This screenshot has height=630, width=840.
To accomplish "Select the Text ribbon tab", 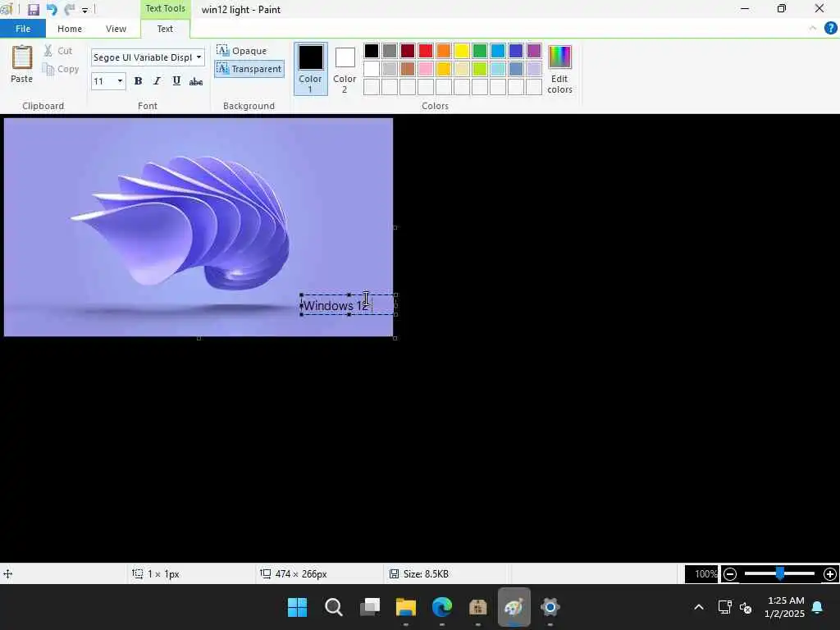I will click(165, 29).
